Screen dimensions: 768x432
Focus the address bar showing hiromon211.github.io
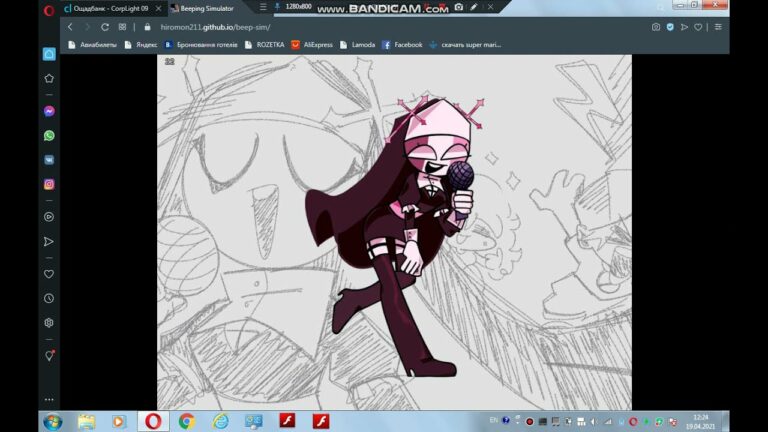click(x=216, y=27)
